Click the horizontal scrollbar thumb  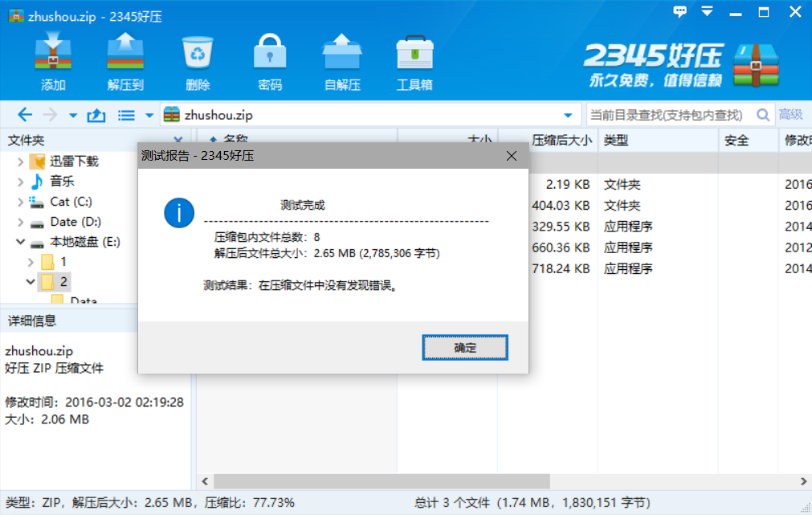click(x=382, y=481)
